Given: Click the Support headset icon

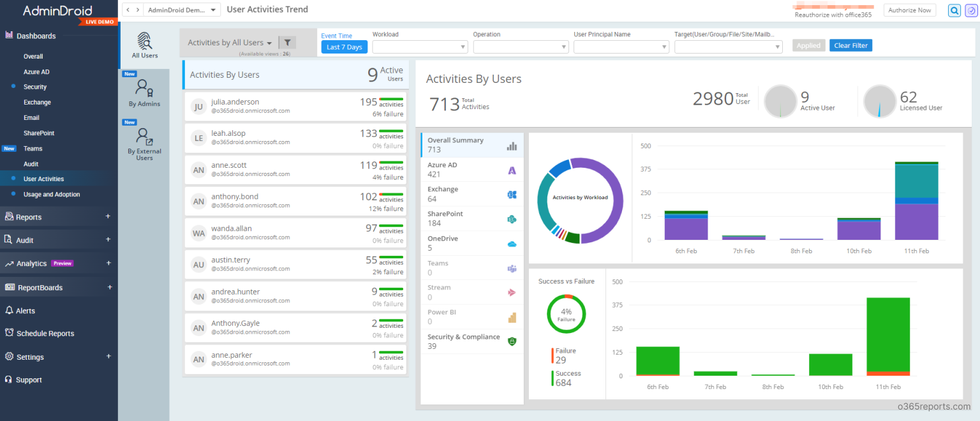Looking at the screenshot, I should tap(9, 380).
